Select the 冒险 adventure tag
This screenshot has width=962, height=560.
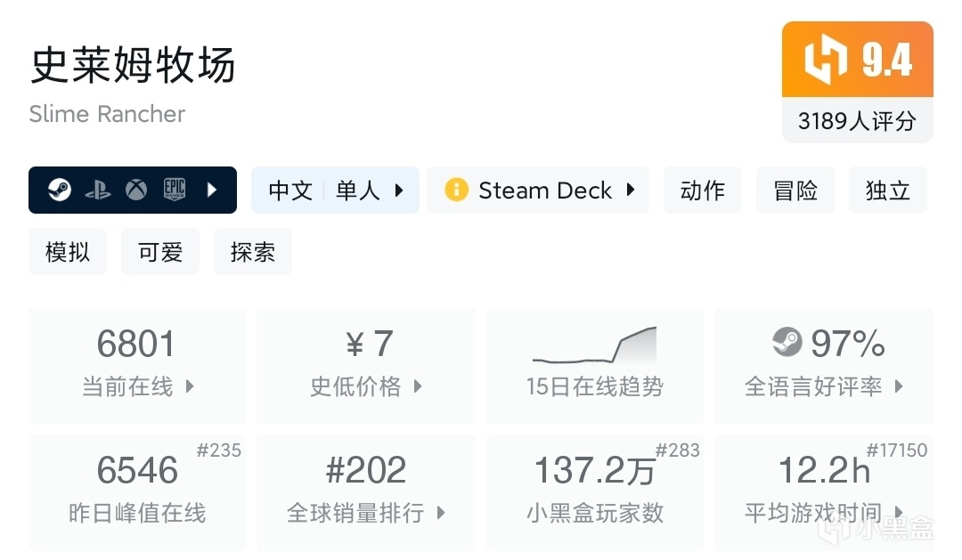click(x=795, y=190)
